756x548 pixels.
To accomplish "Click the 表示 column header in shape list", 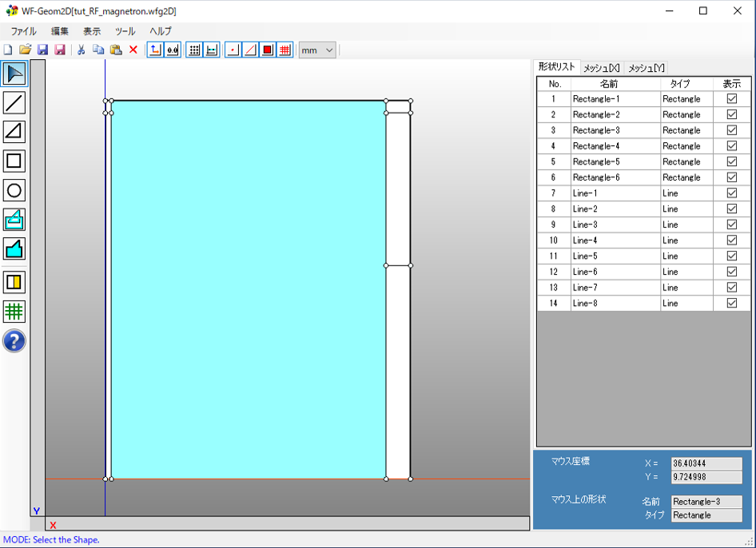I will [x=732, y=84].
